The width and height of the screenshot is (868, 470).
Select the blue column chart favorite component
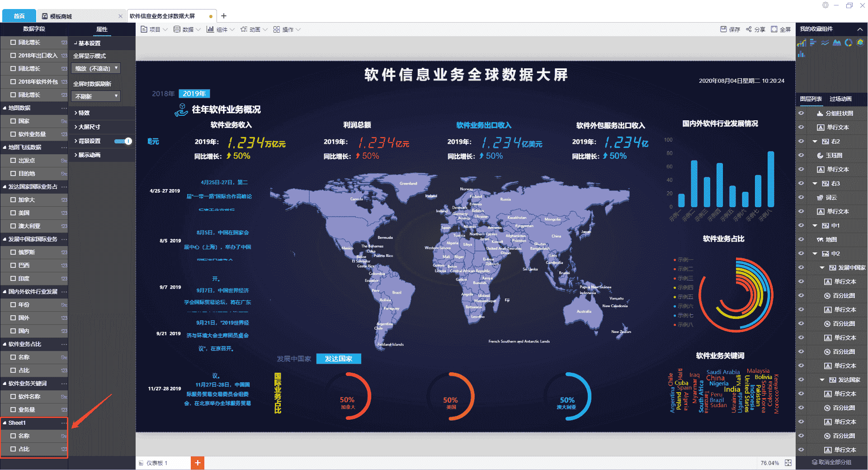(x=802, y=54)
